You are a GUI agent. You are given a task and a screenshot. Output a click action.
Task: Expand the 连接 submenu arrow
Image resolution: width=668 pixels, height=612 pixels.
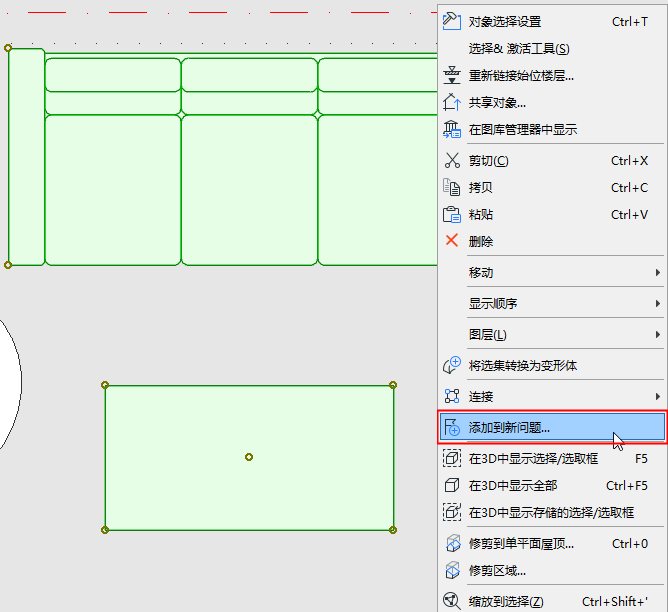[x=658, y=397]
